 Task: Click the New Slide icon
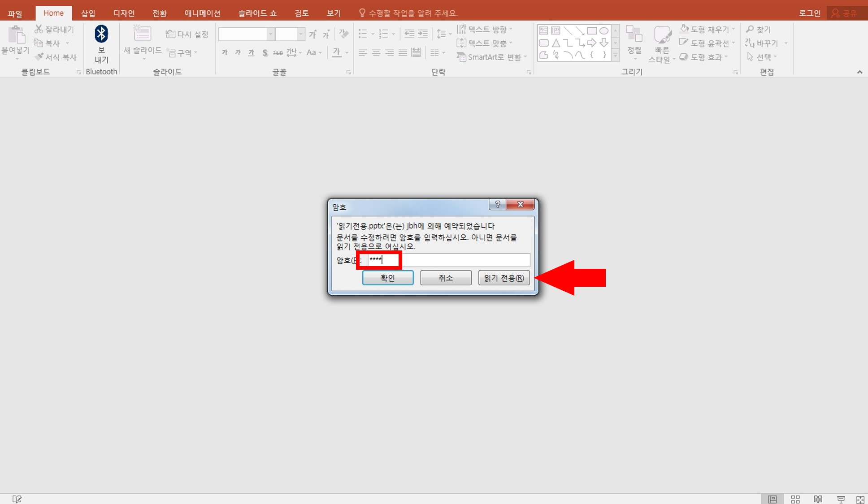(142, 34)
